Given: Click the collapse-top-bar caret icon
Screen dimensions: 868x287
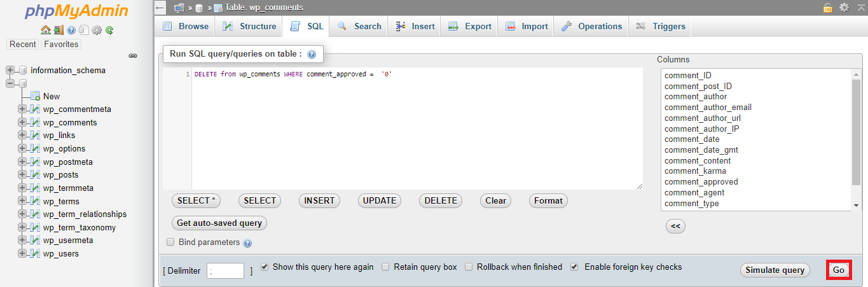Looking at the screenshot, I should click(x=861, y=8).
